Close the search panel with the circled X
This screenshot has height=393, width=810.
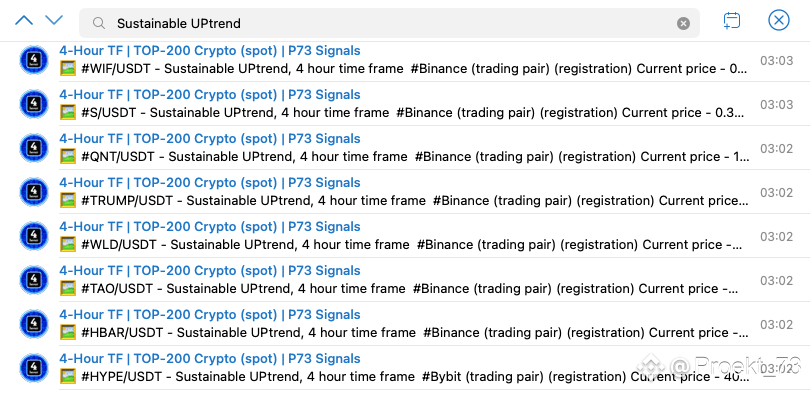[778, 20]
